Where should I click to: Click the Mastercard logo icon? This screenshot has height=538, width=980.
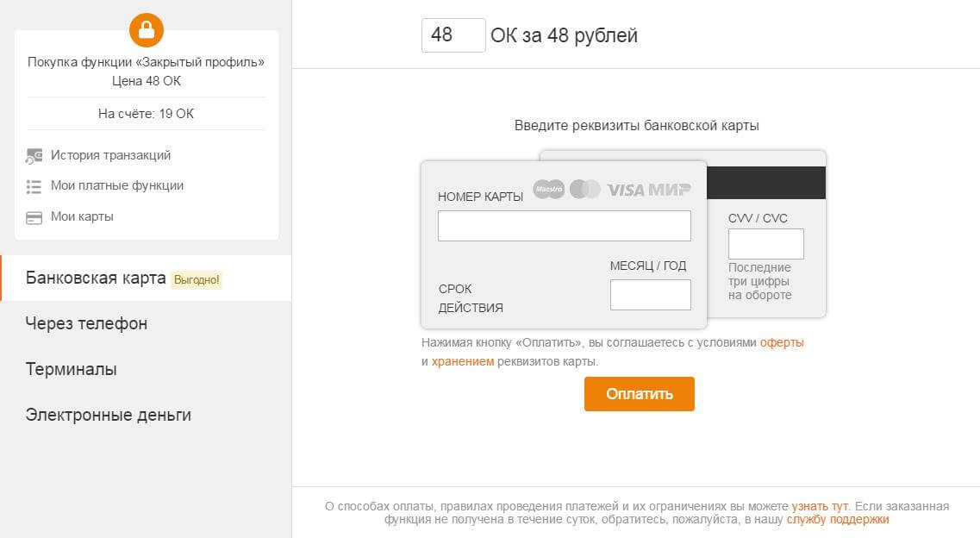[x=585, y=189]
